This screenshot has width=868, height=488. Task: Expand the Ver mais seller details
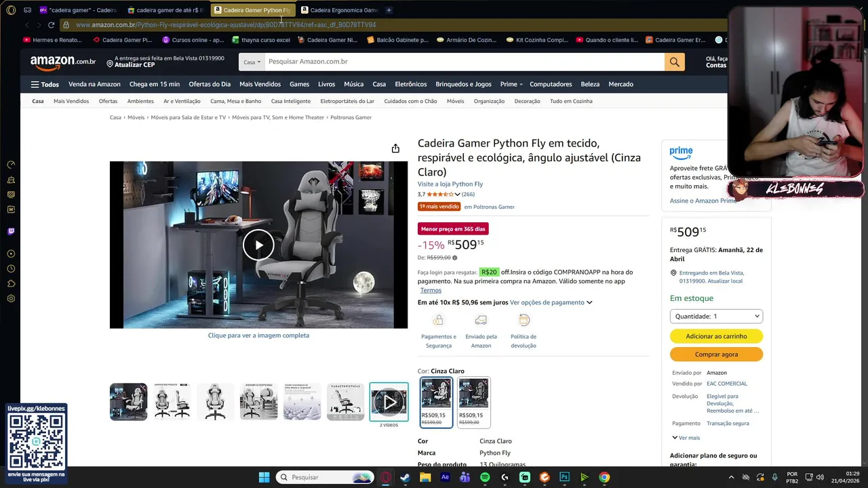(x=686, y=438)
